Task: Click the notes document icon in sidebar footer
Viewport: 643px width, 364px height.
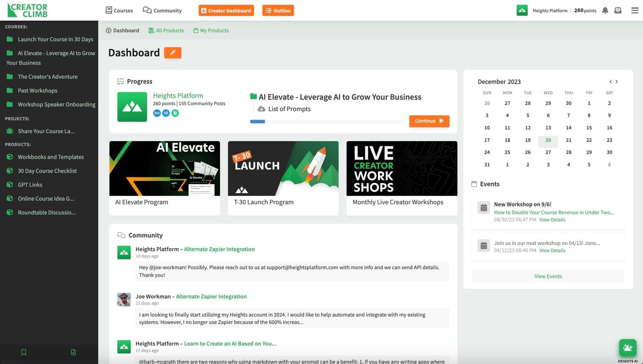Action: tap(73, 352)
